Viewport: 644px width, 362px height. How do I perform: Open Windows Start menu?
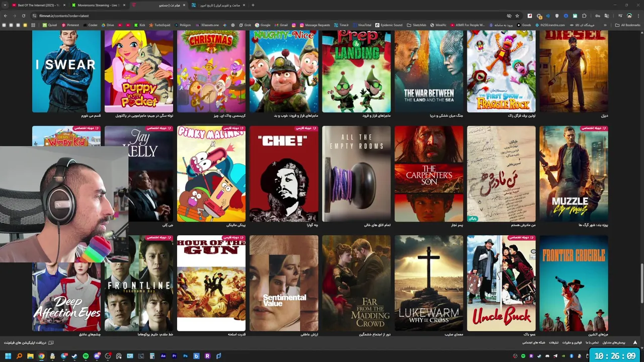point(8,356)
